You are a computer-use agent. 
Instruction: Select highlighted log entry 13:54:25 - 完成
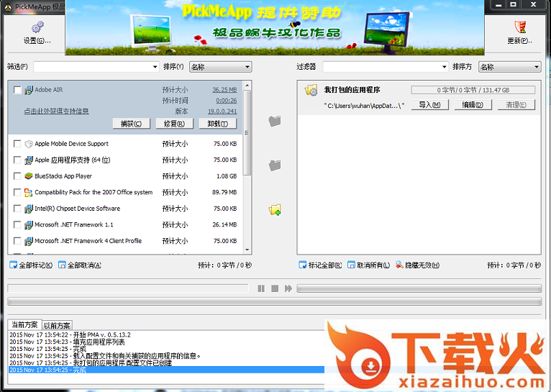166,370
